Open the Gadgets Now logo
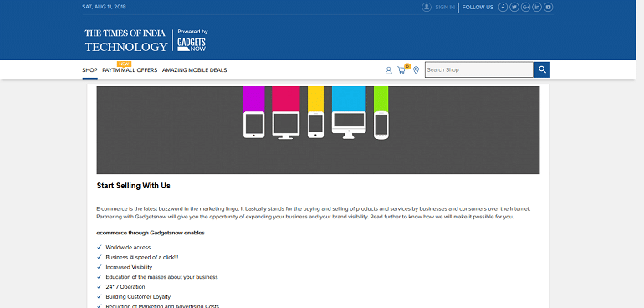The image size is (644, 308). (192, 45)
